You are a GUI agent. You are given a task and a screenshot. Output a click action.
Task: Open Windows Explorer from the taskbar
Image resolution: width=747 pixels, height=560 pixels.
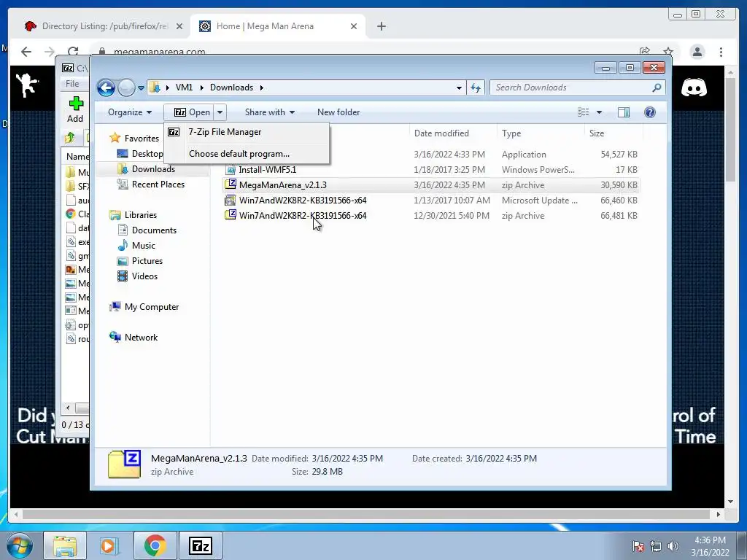pos(65,545)
